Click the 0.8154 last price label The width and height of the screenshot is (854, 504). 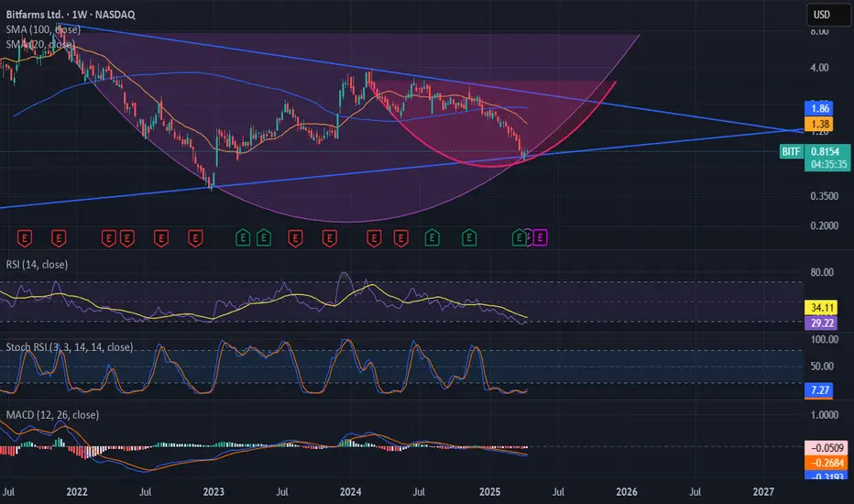(827, 151)
